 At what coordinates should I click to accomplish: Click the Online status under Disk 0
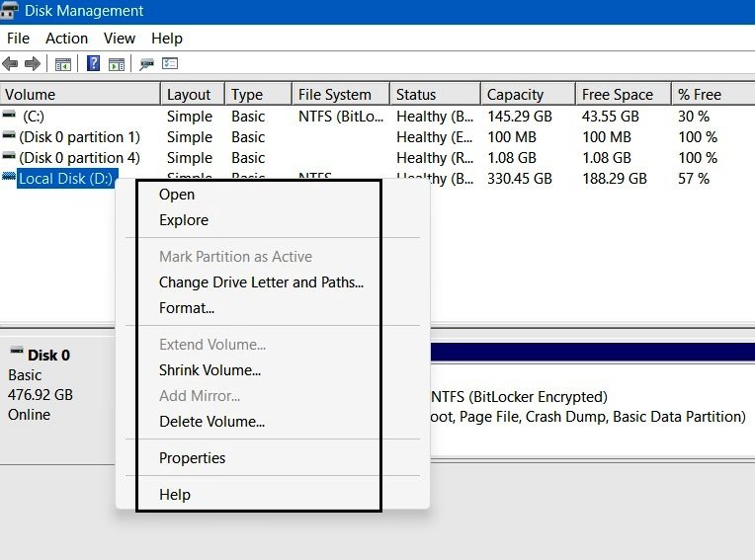click(x=29, y=414)
